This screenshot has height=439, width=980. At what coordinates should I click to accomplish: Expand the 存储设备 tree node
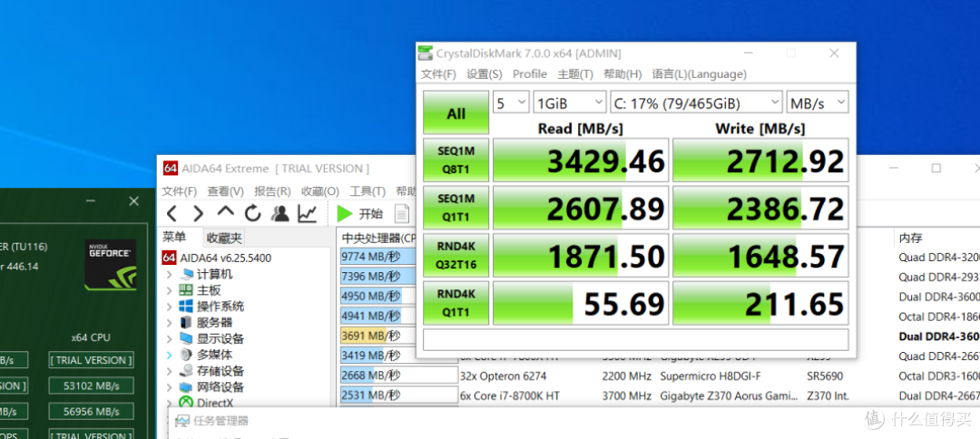pos(170,371)
